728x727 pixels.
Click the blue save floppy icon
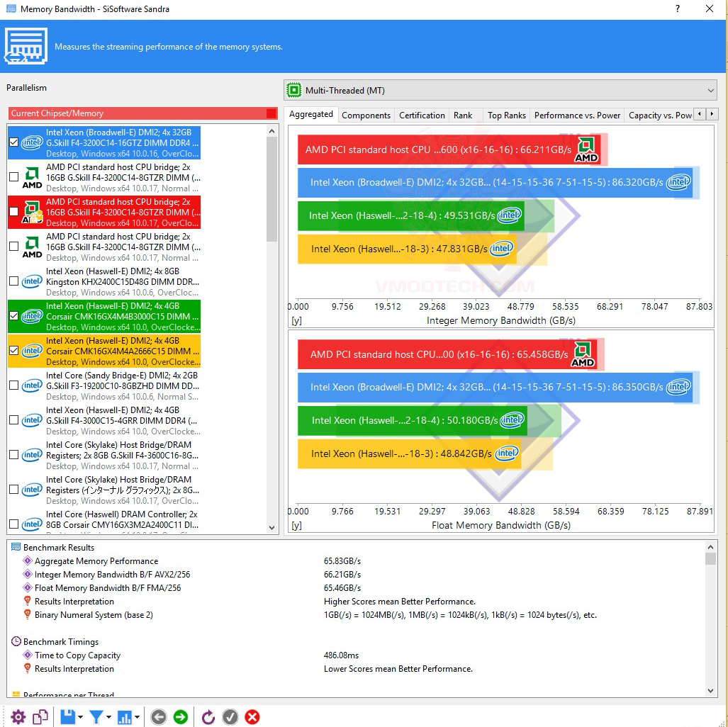pyautogui.click(x=68, y=717)
